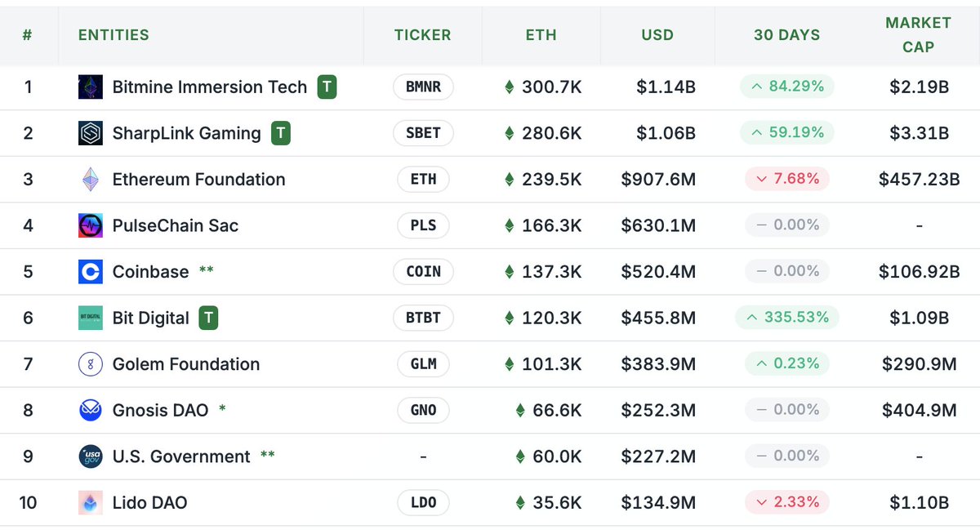980x530 pixels.
Task: Open the Ethereum Foundation entity link
Action: pos(199,180)
